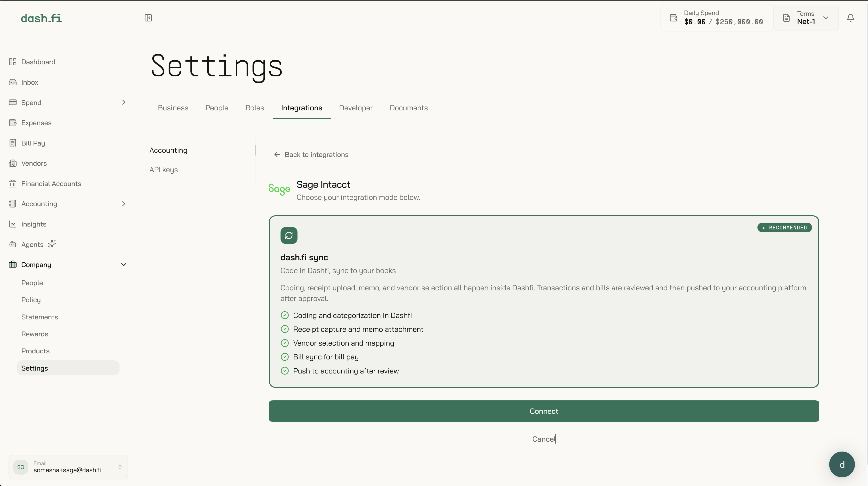Open Settings under Company
The height and width of the screenshot is (486, 868).
(x=68, y=368)
